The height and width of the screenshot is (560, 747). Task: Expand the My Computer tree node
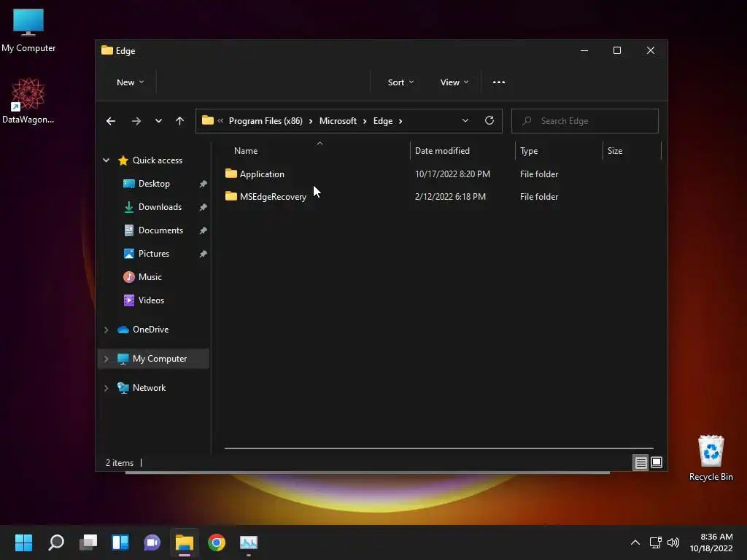pos(107,359)
